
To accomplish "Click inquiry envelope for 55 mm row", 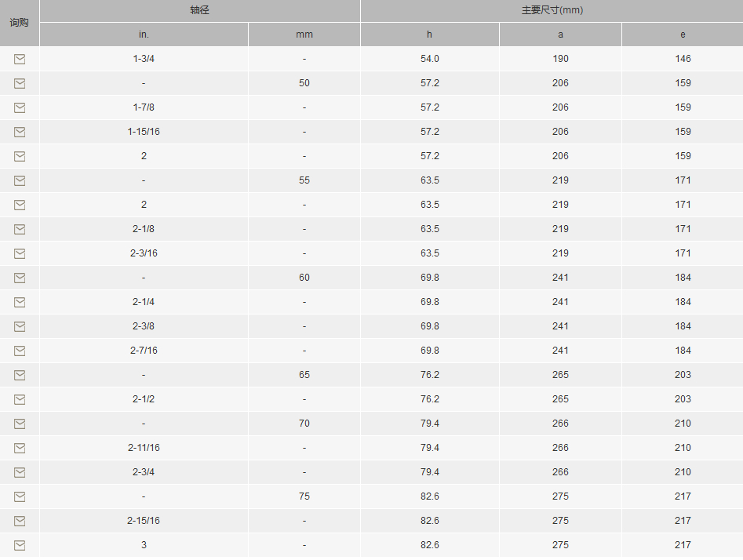I will click(20, 180).
